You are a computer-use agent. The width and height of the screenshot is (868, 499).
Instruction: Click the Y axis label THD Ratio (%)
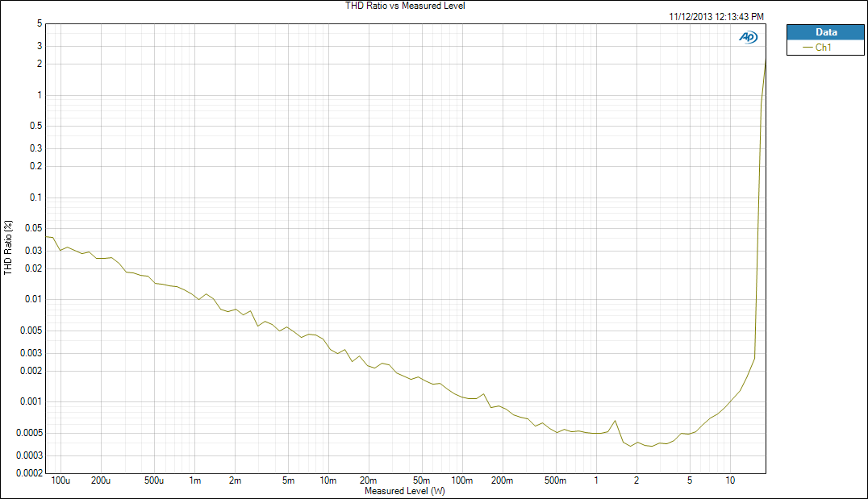[x=8, y=247]
